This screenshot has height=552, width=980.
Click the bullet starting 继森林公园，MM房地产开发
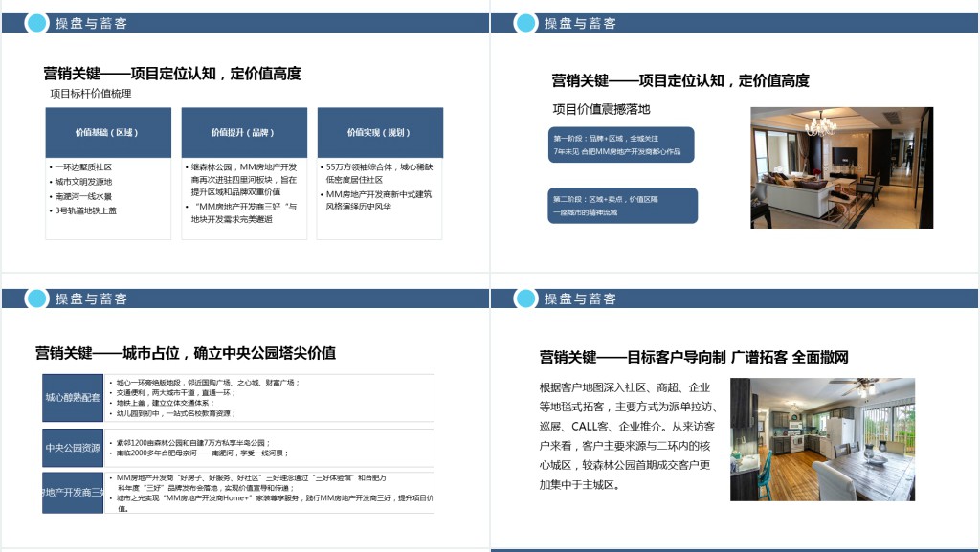click(241, 179)
